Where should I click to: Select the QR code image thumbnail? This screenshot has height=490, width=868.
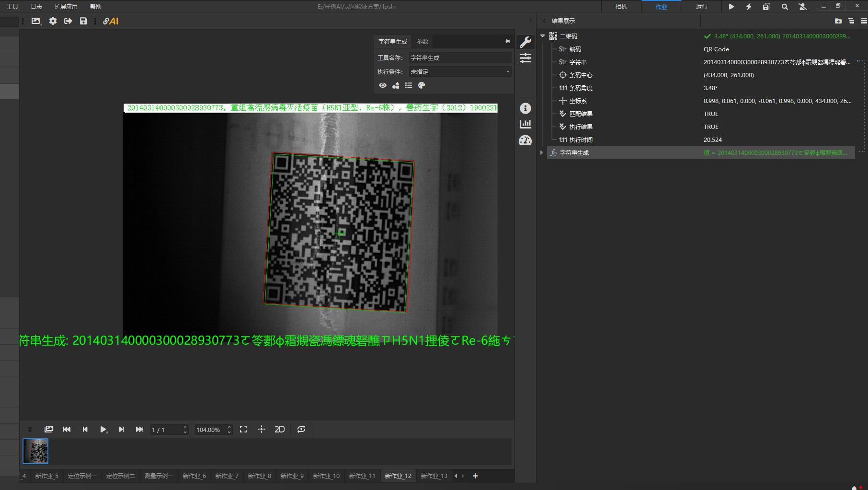click(x=36, y=451)
